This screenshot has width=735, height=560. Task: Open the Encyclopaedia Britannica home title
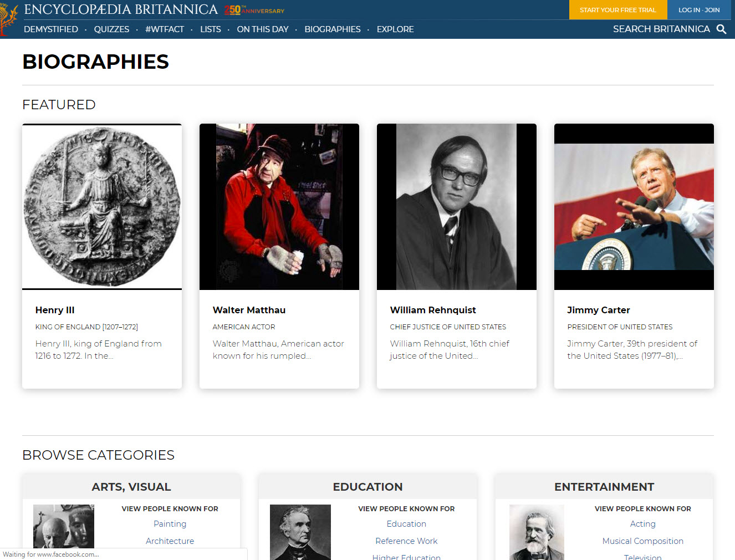coord(121,9)
